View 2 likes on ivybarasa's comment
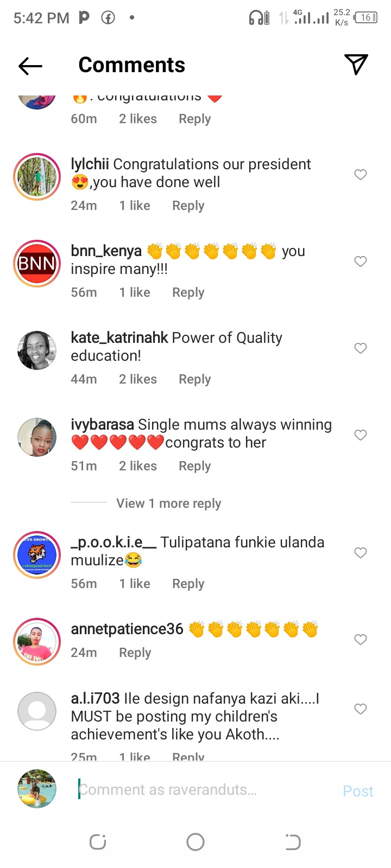Screen dimensions: 391x868 [138, 466]
